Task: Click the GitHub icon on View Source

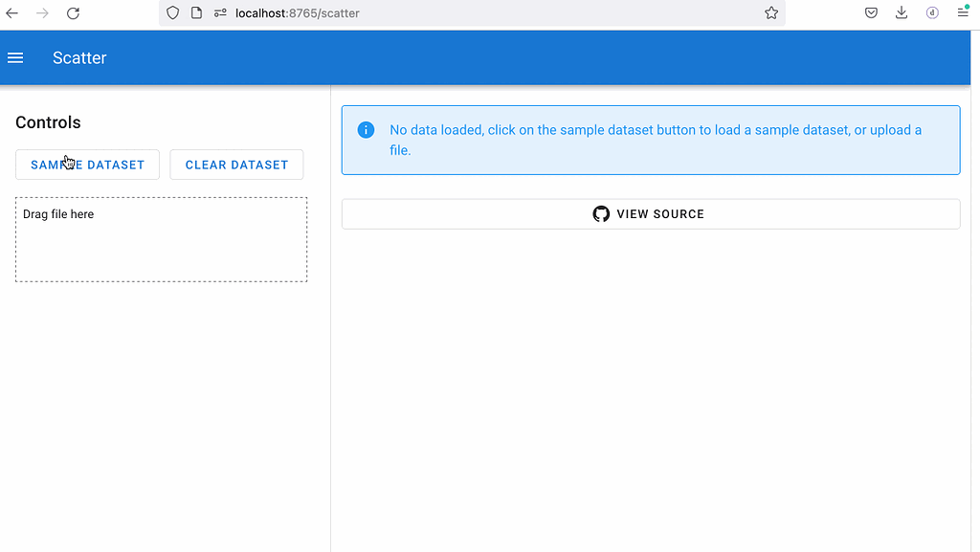Action: [x=601, y=213]
